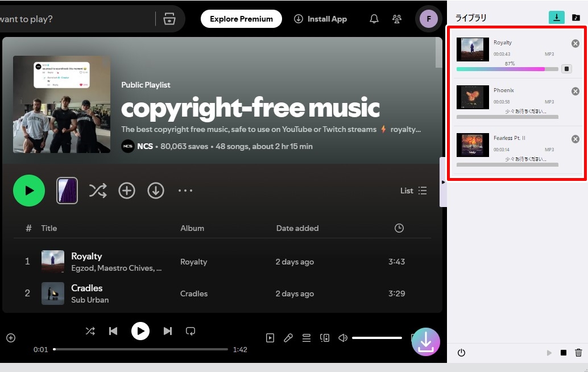Toggle repeat in the player bar
Viewport: 588px width, 372px height.
pos(191,331)
